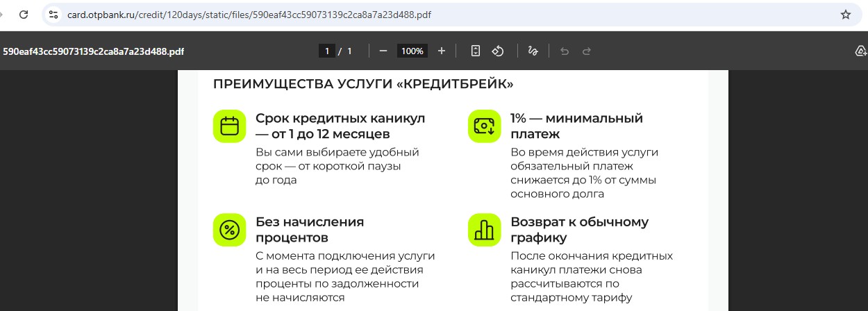Activate the draw annotation tool

[533, 51]
